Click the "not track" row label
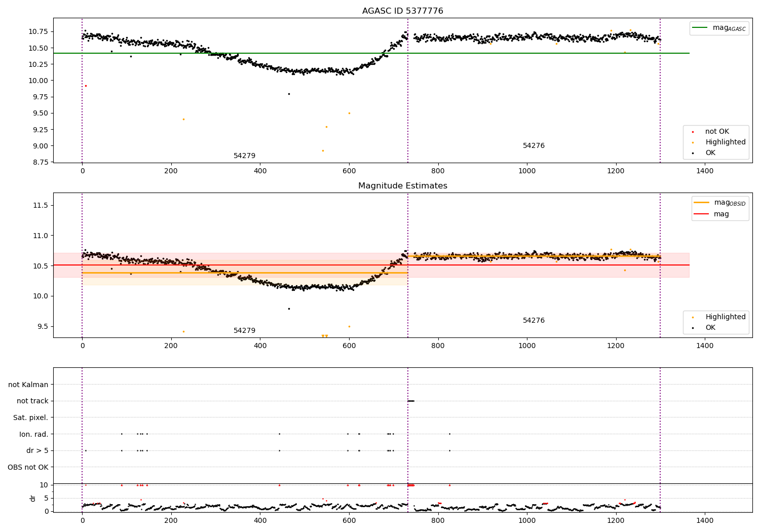The image size is (760, 532). click(x=32, y=401)
